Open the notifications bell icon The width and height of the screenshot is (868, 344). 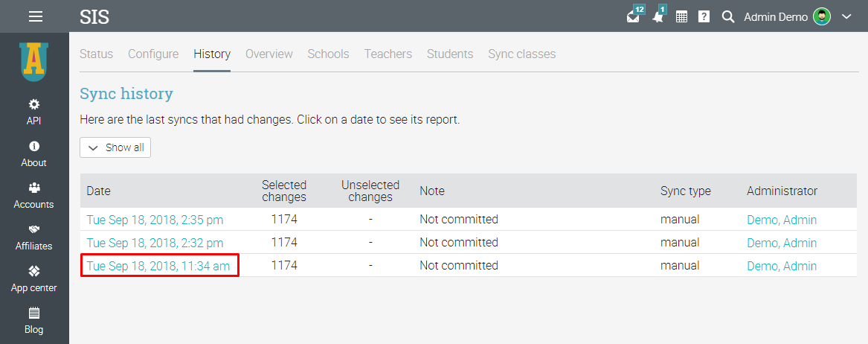658,16
